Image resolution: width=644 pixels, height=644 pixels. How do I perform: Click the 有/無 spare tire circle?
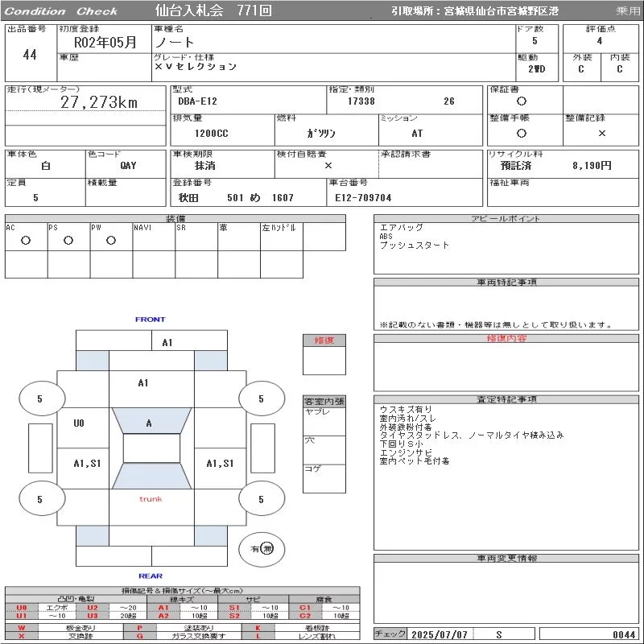click(x=262, y=549)
